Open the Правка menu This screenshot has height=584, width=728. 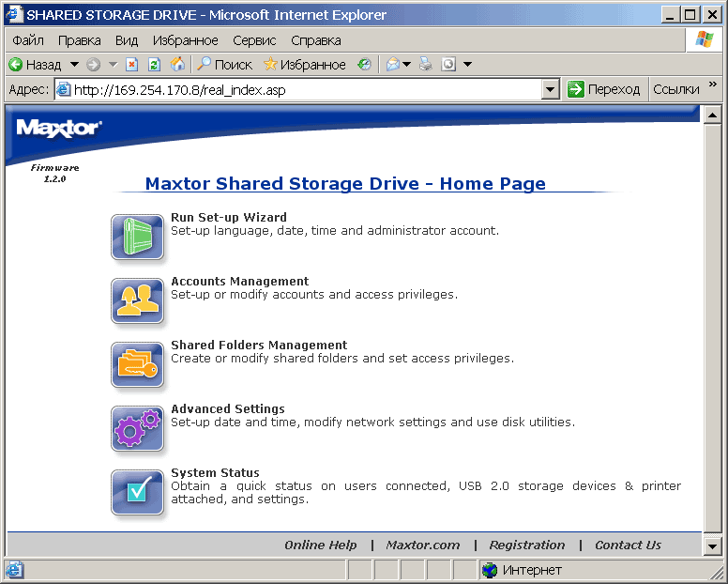click(80, 40)
